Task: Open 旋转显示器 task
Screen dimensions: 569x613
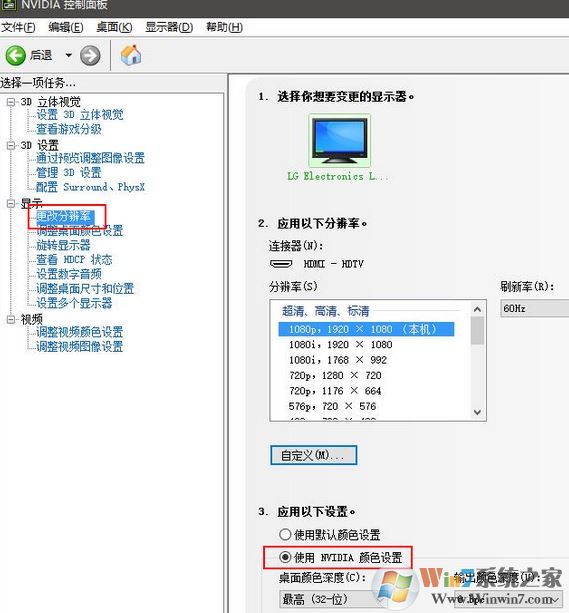Action: pos(63,245)
